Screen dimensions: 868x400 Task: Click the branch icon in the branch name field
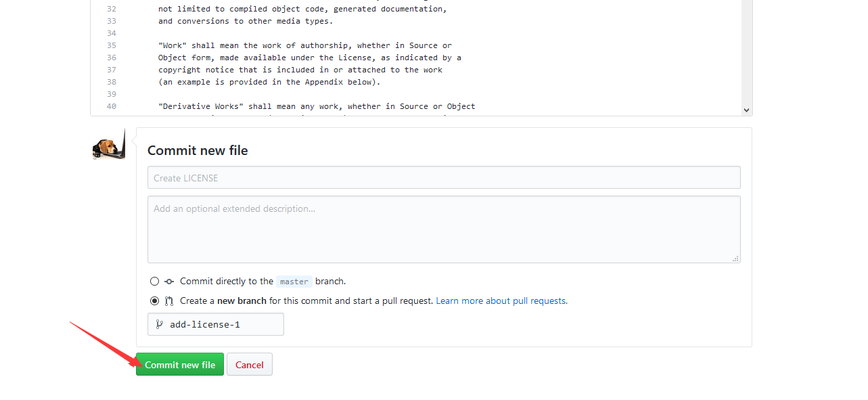159,324
